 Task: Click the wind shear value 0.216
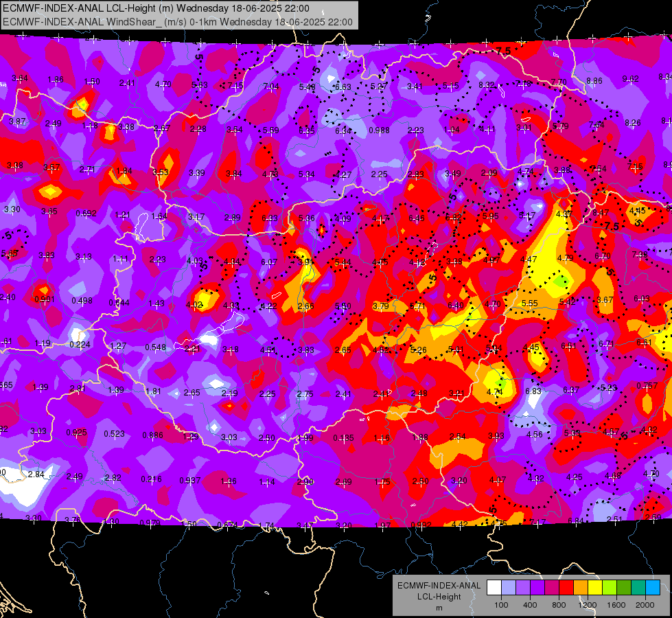[x=151, y=479]
